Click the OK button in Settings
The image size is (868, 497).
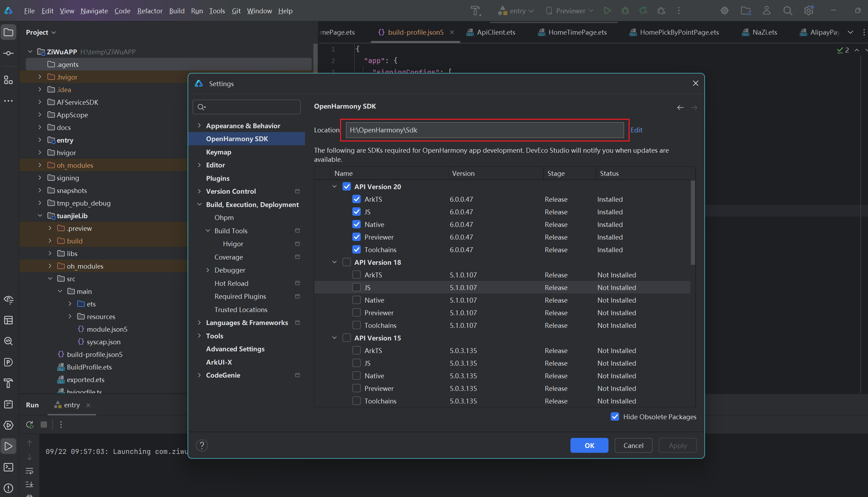pyautogui.click(x=589, y=446)
